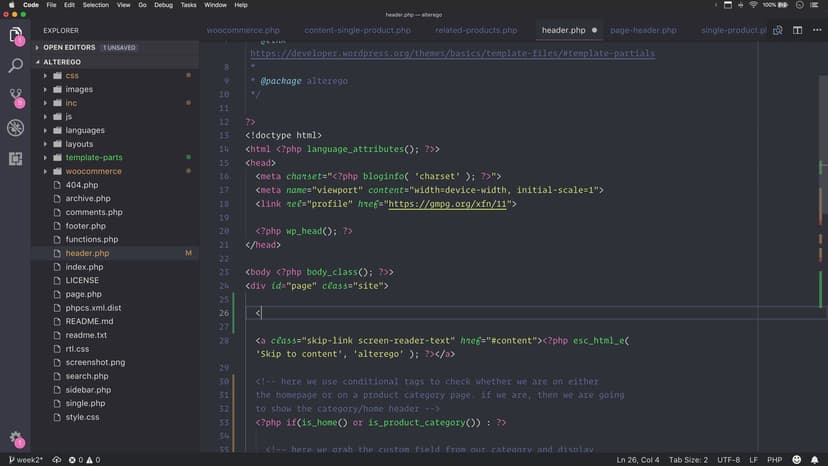Click the week2 git branch indicator
The image size is (828, 466).
(25, 459)
